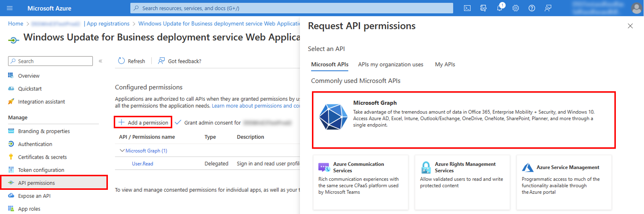Click the Authentication icon
The width and height of the screenshot is (644, 214).
pyautogui.click(x=11, y=144)
